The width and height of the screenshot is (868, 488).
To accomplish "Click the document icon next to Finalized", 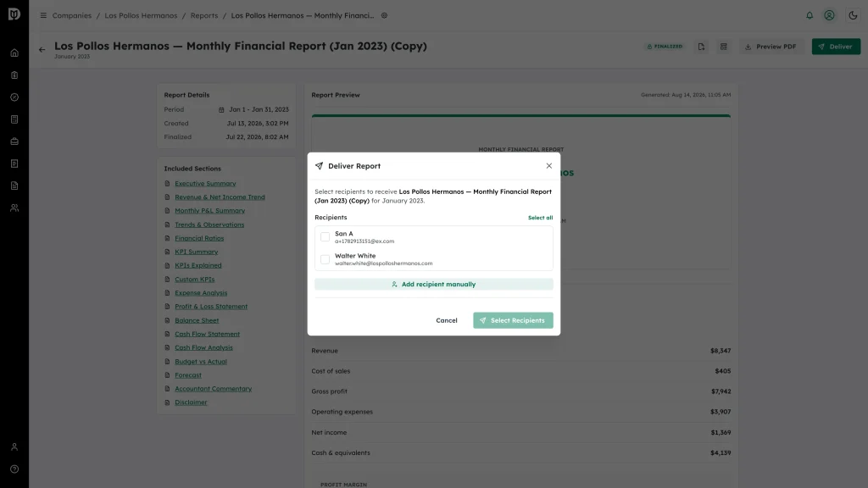I will [701, 47].
